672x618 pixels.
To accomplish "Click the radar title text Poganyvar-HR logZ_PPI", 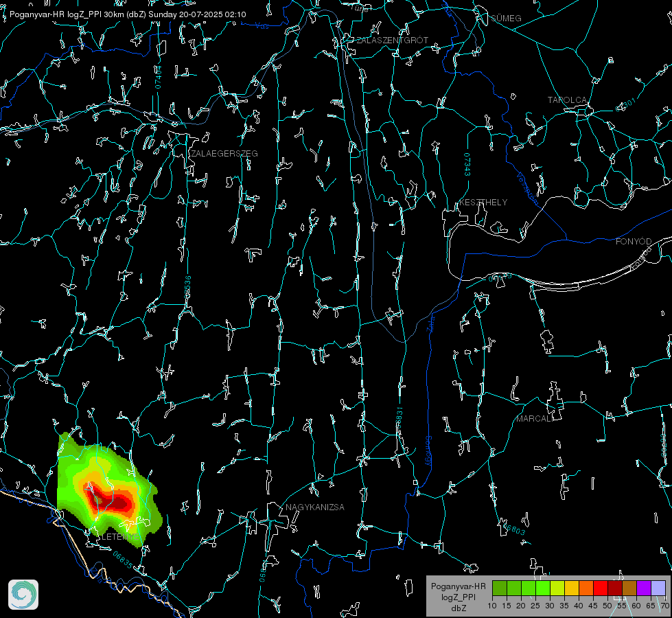I will (56, 14).
